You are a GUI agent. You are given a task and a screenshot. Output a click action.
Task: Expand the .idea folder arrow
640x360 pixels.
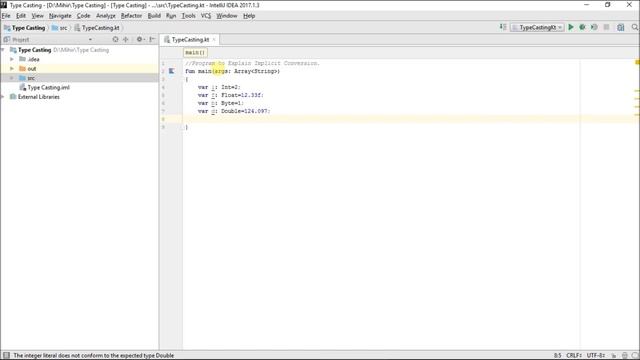click(x=12, y=59)
